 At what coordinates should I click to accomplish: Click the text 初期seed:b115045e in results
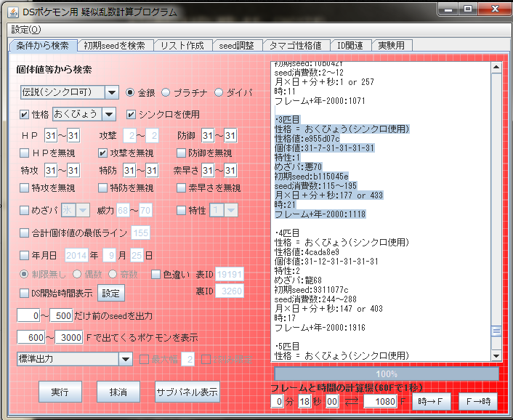[x=312, y=177]
